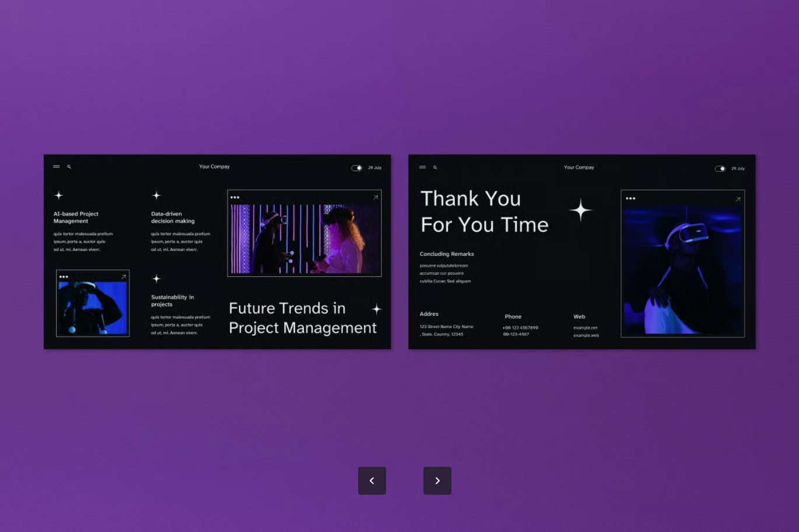
Task: Click 'Concluding Remarks' heading
Action: point(447,254)
